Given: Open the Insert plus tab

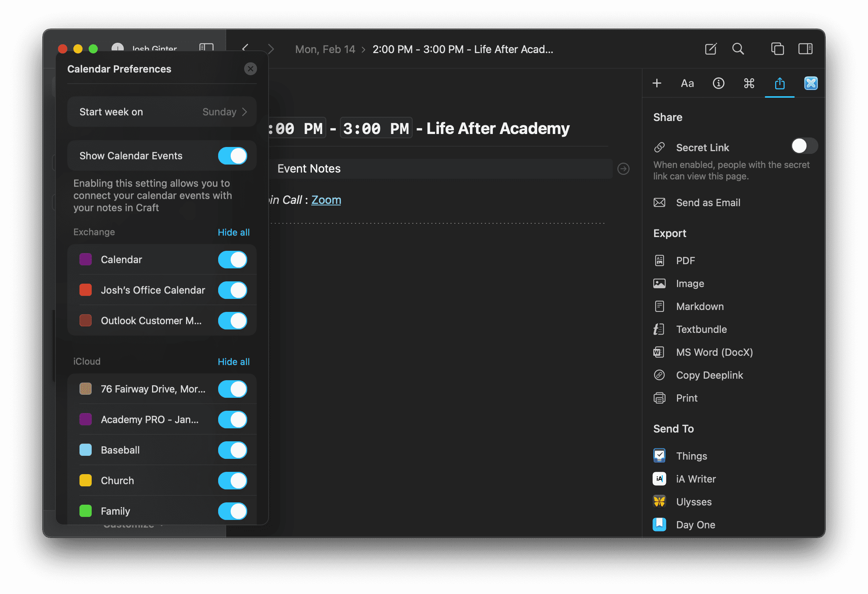Looking at the screenshot, I should pyautogui.click(x=657, y=83).
